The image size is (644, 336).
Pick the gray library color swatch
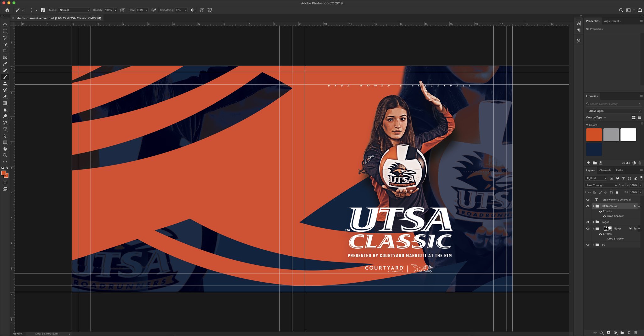[611, 135]
